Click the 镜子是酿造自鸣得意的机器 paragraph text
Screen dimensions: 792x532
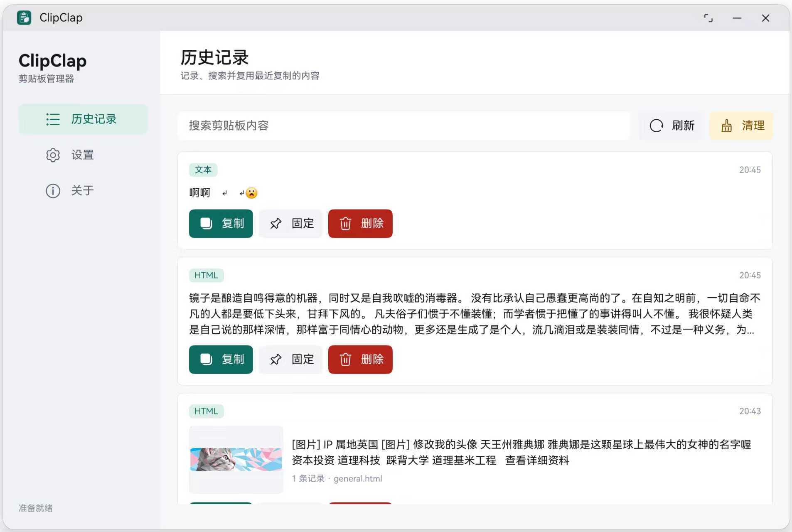[x=475, y=314]
